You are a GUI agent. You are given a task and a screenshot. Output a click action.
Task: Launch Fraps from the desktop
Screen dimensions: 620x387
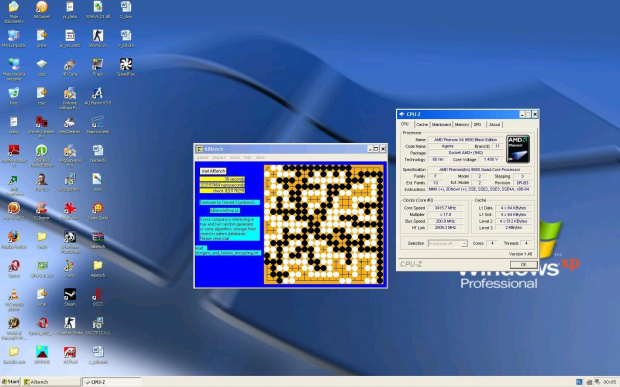[x=98, y=67]
